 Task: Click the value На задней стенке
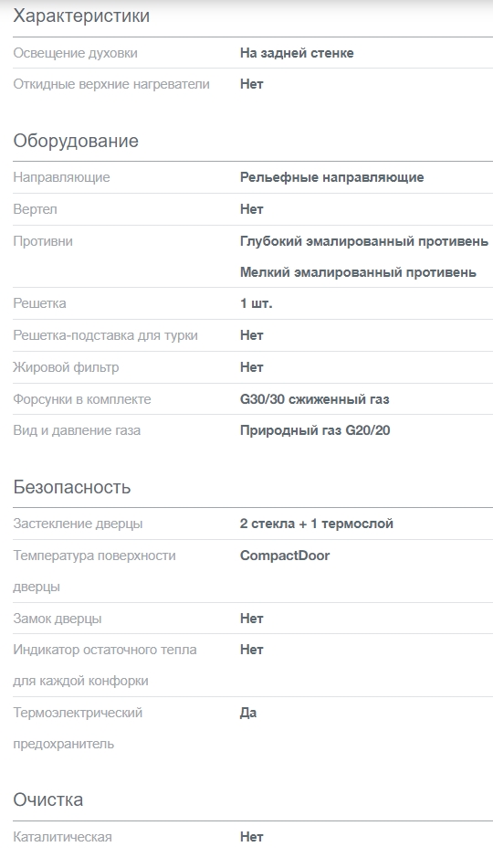pyautogui.click(x=297, y=53)
